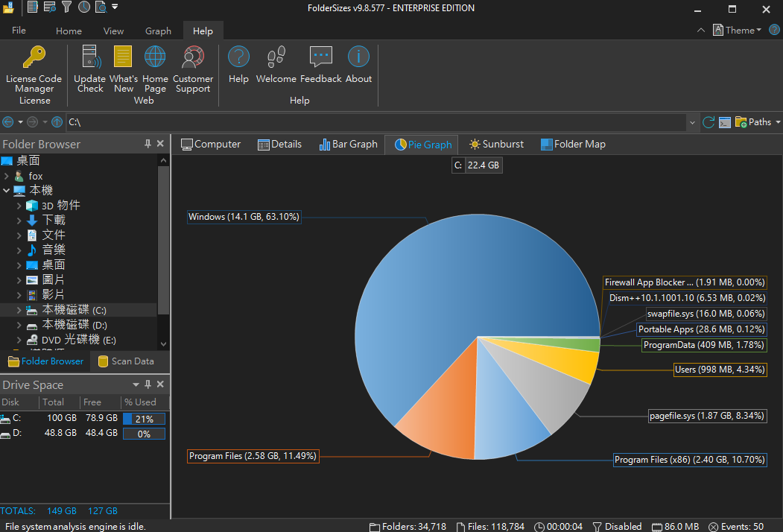Select the 下載 folder in tree
The height and width of the screenshot is (532, 783).
[x=54, y=221]
